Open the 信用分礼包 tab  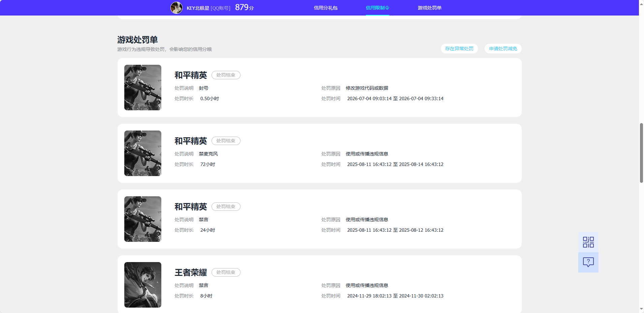(325, 8)
